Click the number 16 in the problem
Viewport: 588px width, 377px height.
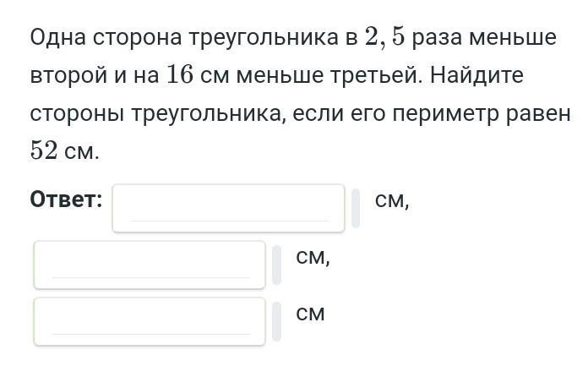180,75
